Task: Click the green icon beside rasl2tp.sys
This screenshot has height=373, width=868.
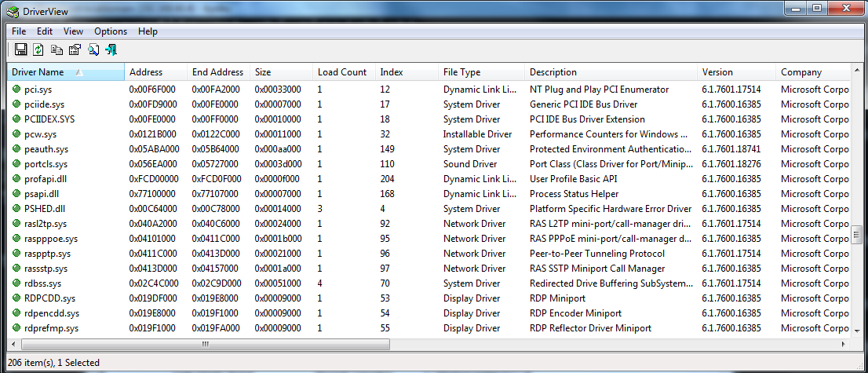Action: tap(16, 224)
